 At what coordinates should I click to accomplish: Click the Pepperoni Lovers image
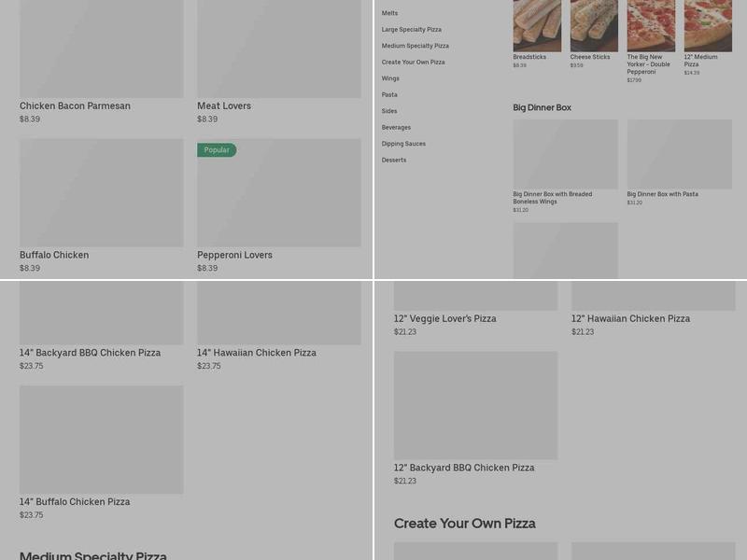(x=278, y=193)
